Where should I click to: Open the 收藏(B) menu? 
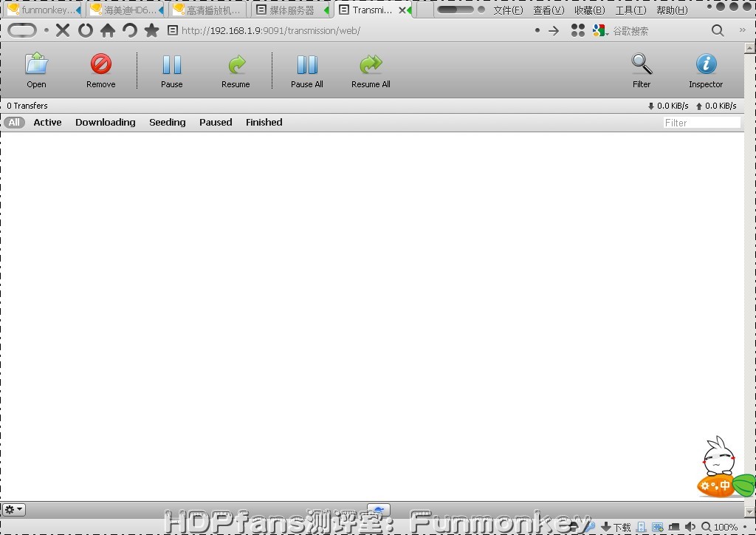(x=590, y=10)
